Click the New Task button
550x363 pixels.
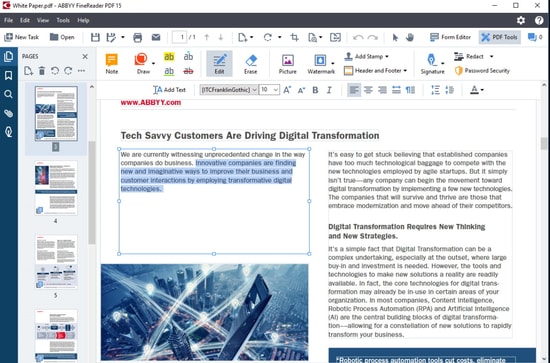click(21, 37)
